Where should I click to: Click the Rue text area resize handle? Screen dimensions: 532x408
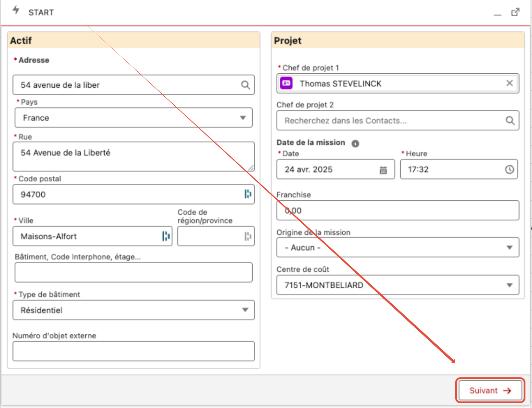point(251,168)
